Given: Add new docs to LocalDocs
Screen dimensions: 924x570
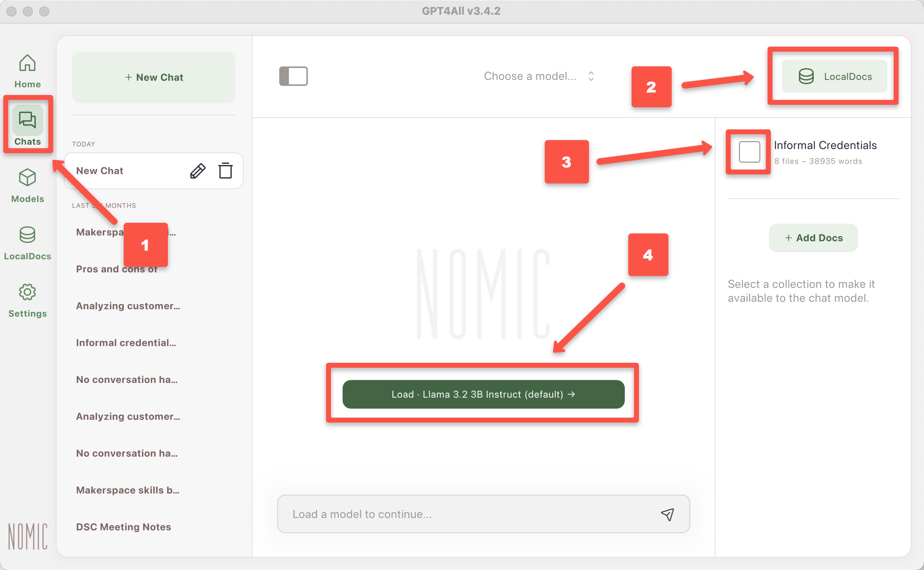Looking at the screenshot, I should (814, 237).
